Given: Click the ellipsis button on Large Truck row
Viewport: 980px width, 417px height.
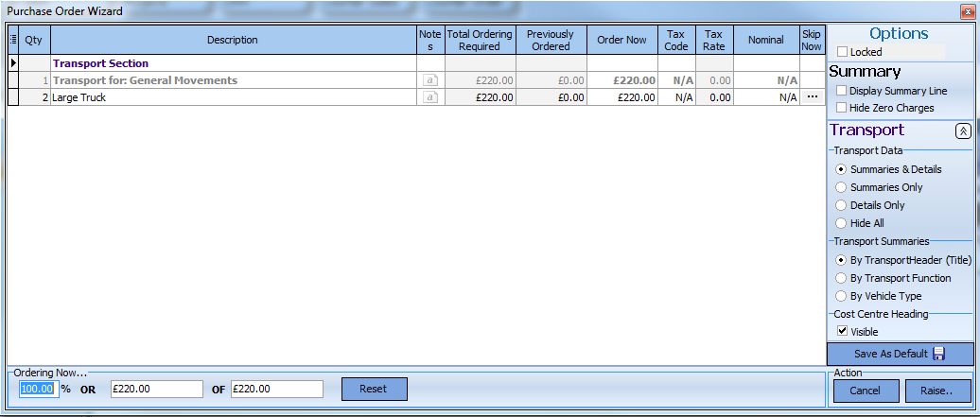Looking at the screenshot, I should point(812,97).
